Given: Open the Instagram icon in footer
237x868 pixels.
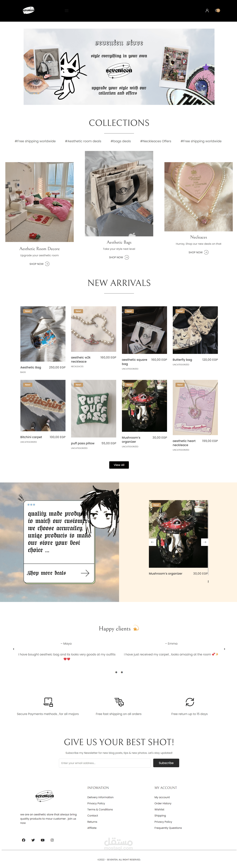Looking at the screenshot, I should pyautogui.click(x=52, y=840).
